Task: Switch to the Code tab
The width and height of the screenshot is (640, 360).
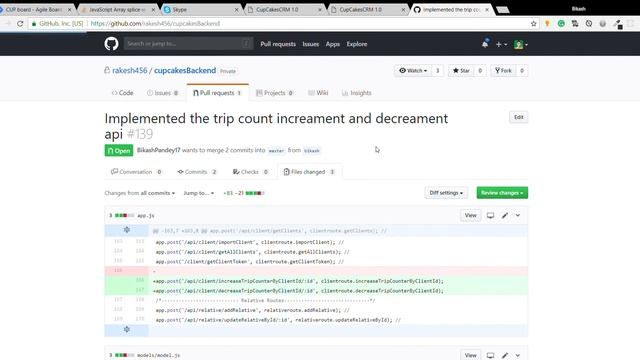Action: coord(122,93)
